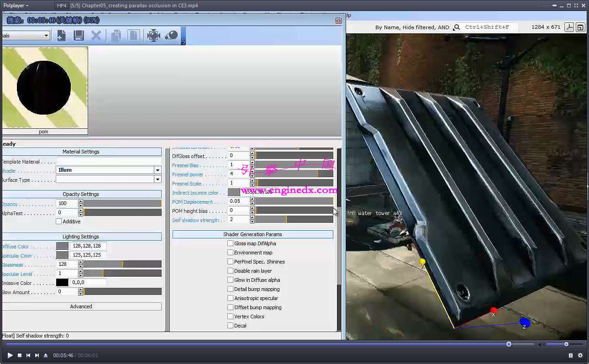Toggle Detail bump mapping checkbox
The image size is (589, 364).
pyautogui.click(x=231, y=289)
